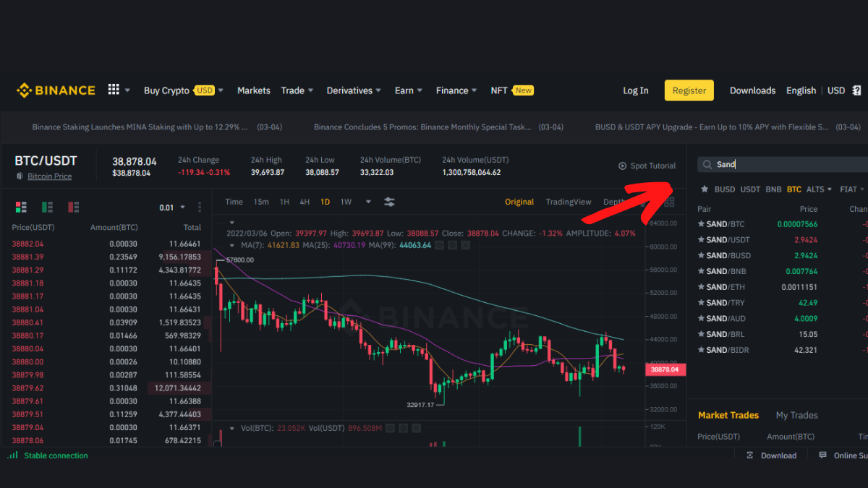Open MA indicator settings gear
The image size is (868, 488).
click(452, 245)
